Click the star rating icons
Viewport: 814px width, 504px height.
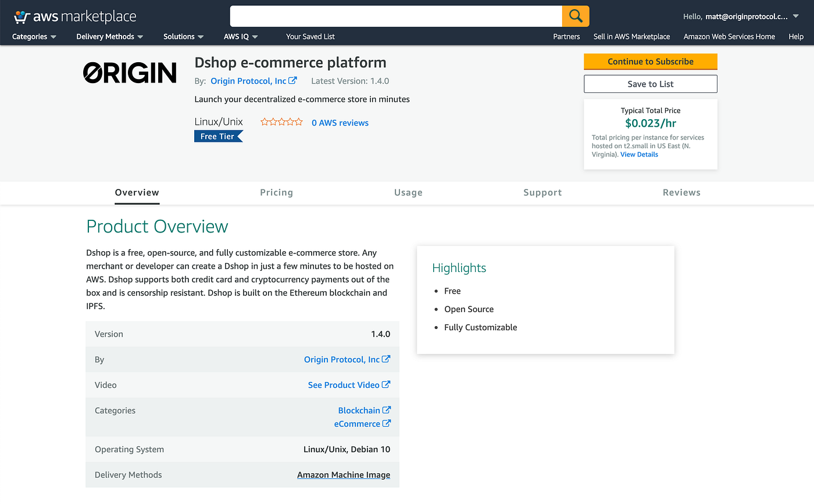click(281, 122)
